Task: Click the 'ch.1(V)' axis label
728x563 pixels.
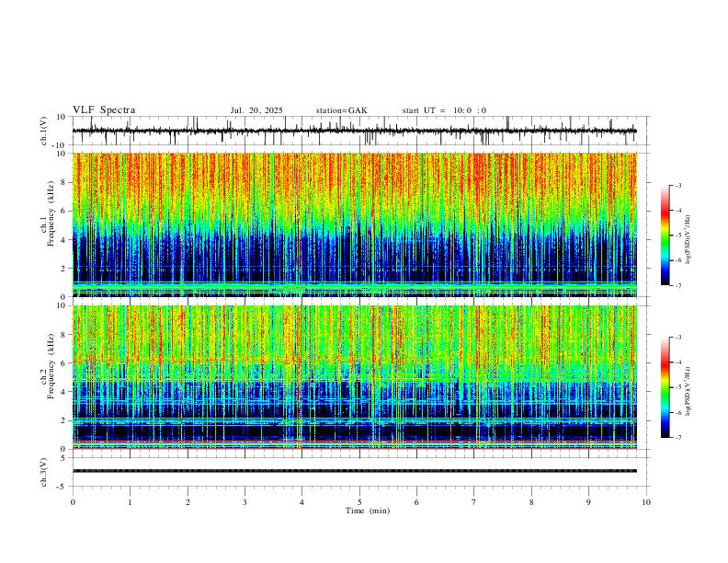Action: pos(45,131)
